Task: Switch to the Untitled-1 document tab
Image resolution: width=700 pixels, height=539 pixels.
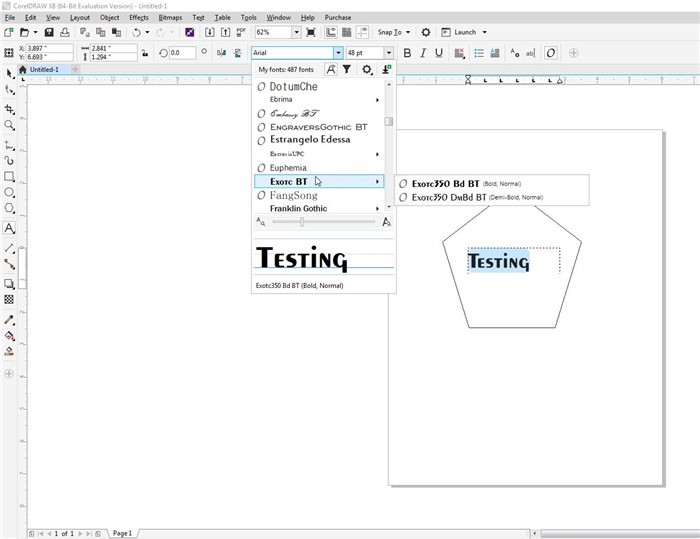Action: pos(44,70)
